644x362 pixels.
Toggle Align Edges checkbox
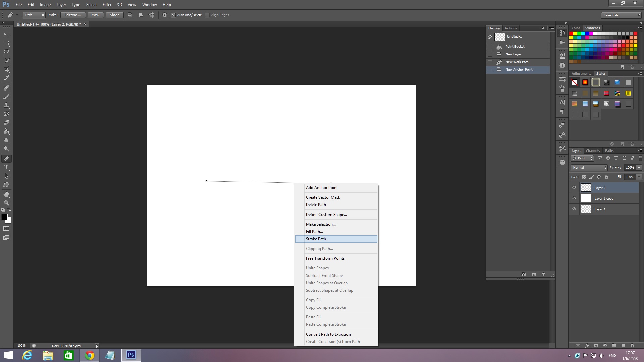click(x=207, y=15)
